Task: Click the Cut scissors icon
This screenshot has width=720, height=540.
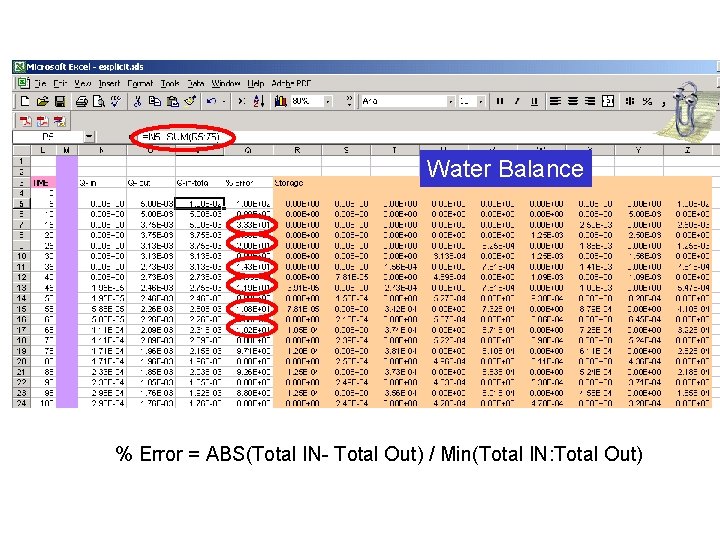Action: click(137, 101)
